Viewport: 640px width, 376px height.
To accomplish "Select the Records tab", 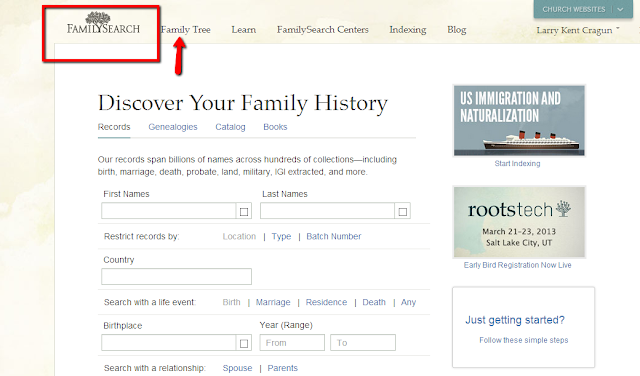I will click(114, 127).
